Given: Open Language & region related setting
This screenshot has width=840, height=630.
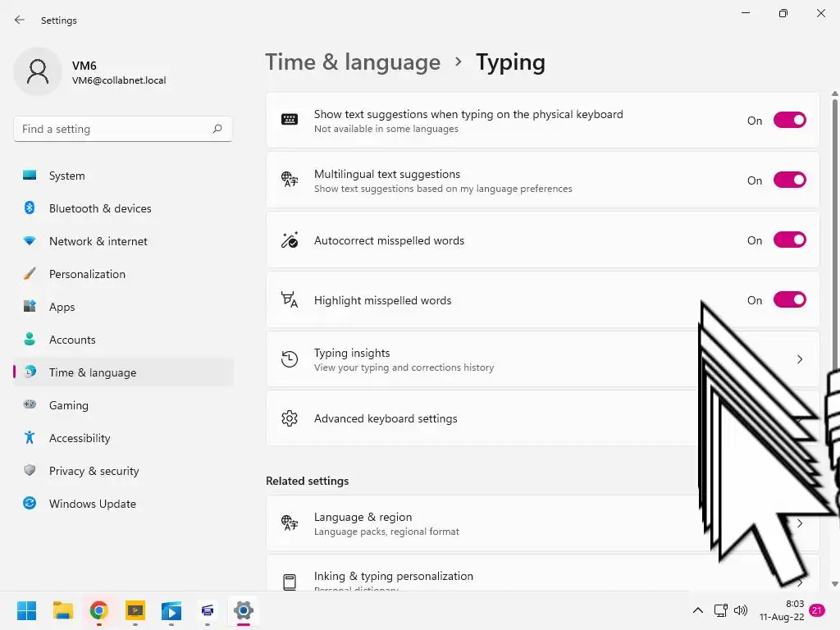Looking at the screenshot, I should [543, 523].
